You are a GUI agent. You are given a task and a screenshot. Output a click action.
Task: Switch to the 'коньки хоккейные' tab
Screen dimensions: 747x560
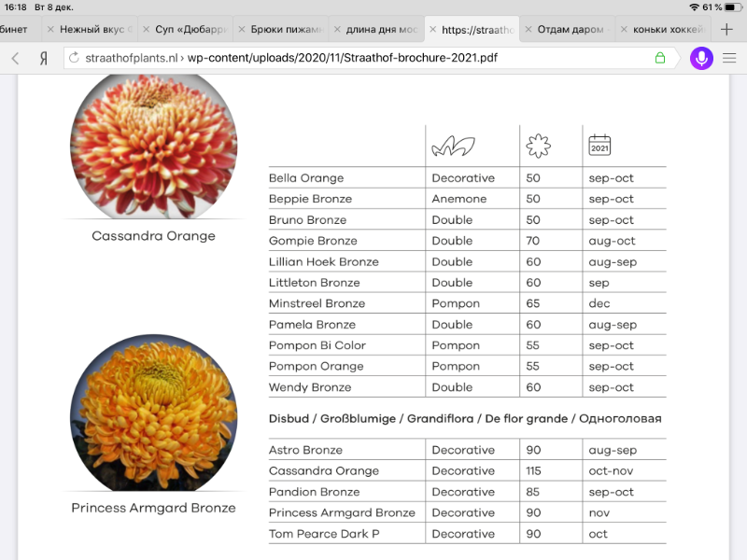click(669, 30)
